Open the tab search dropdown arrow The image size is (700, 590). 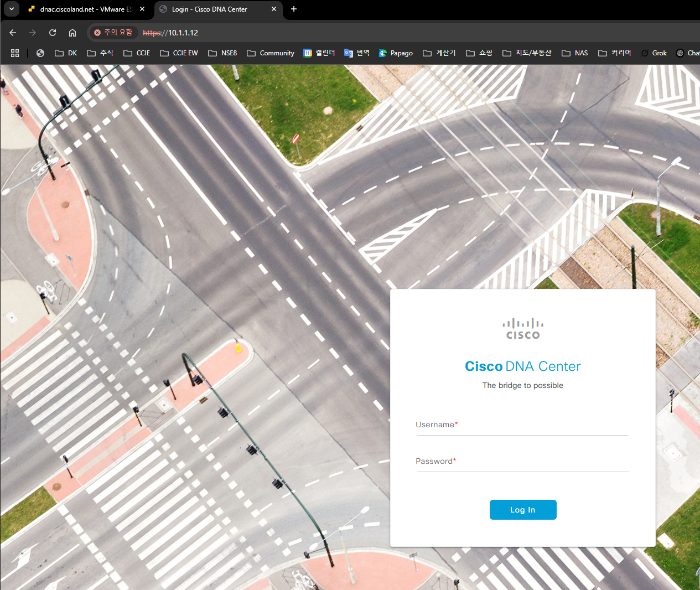click(x=12, y=9)
